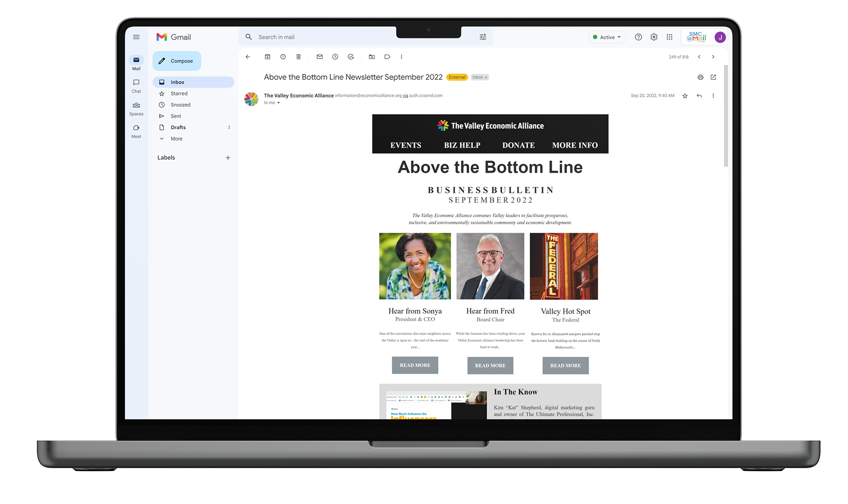
Task: Click Fred's portrait photo
Action: click(490, 266)
